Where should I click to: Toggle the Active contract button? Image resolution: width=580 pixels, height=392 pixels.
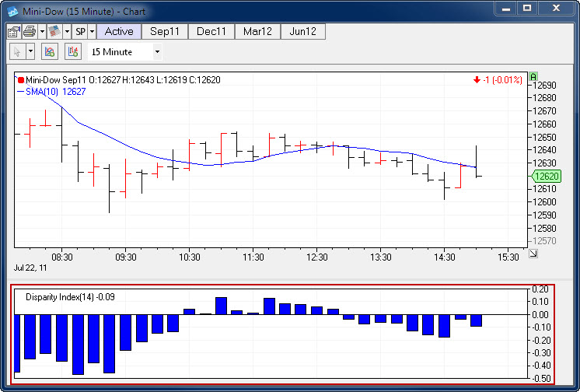tap(119, 32)
